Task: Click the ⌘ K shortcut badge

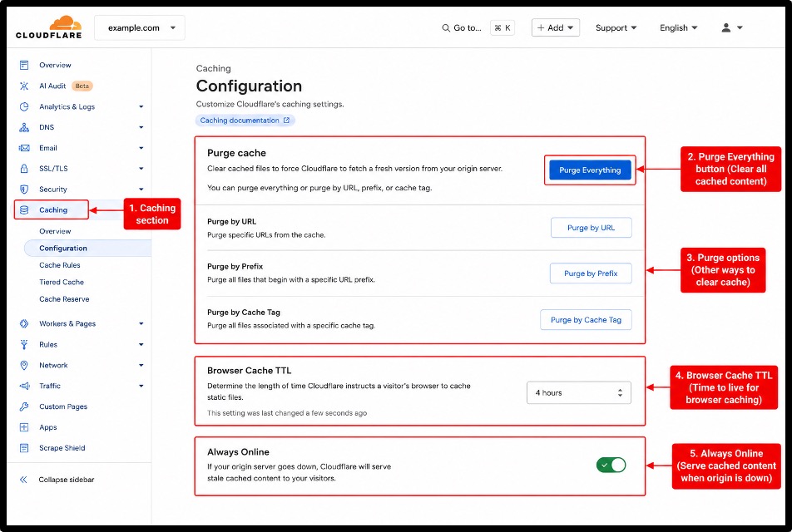Action: click(502, 27)
